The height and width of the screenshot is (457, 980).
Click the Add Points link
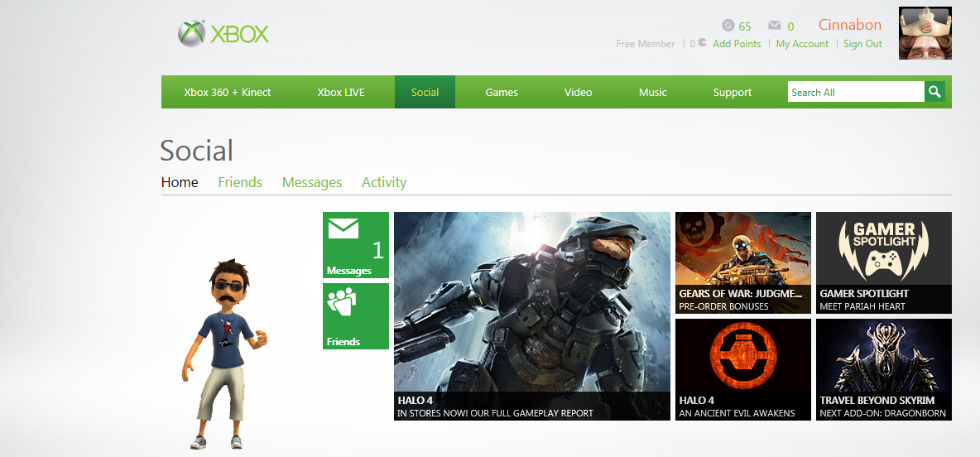coord(737,44)
